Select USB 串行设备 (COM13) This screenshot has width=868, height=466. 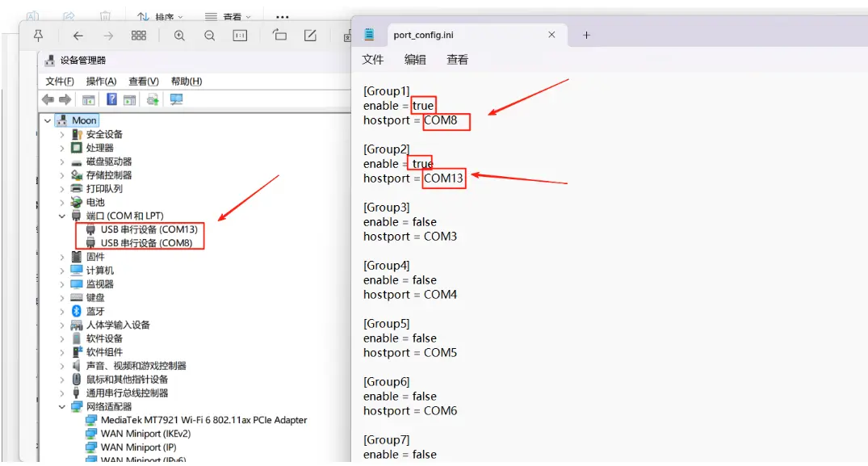coord(149,229)
